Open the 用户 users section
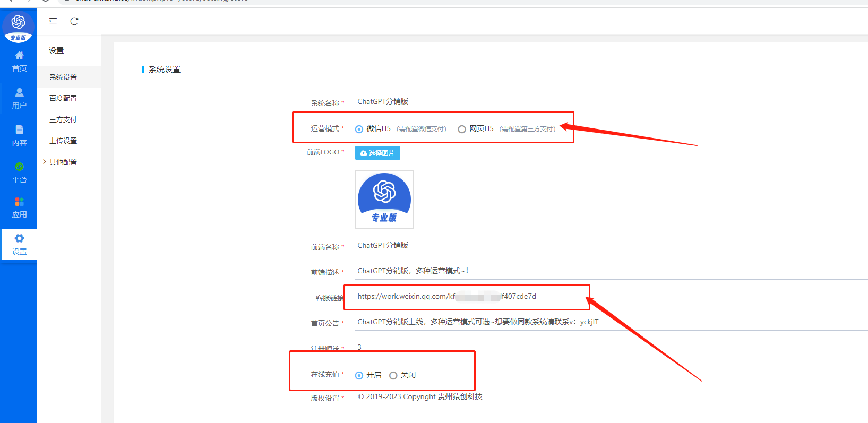The image size is (868, 423). click(19, 99)
